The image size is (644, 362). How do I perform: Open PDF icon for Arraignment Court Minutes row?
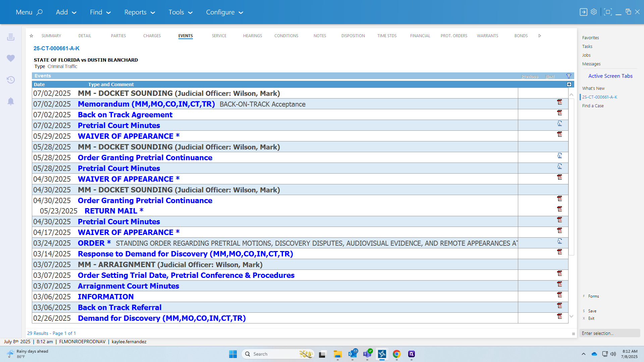[559, 284]
